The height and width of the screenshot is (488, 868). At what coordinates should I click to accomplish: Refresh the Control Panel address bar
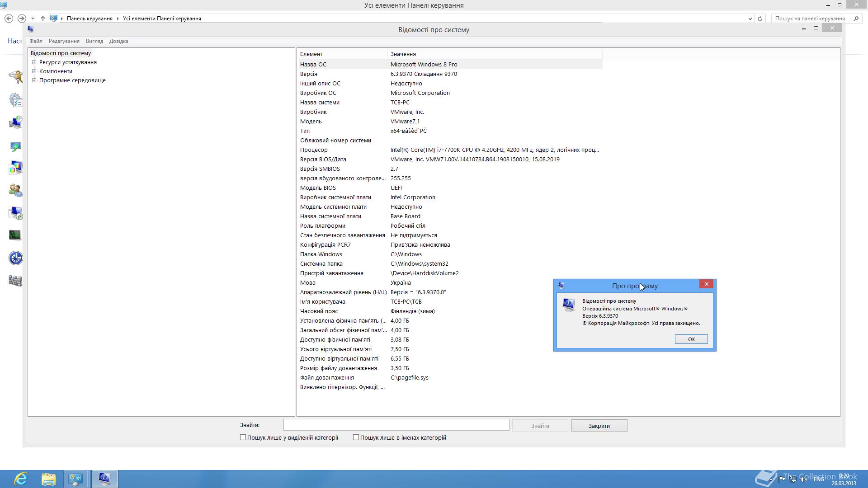[x=760, y=19]
